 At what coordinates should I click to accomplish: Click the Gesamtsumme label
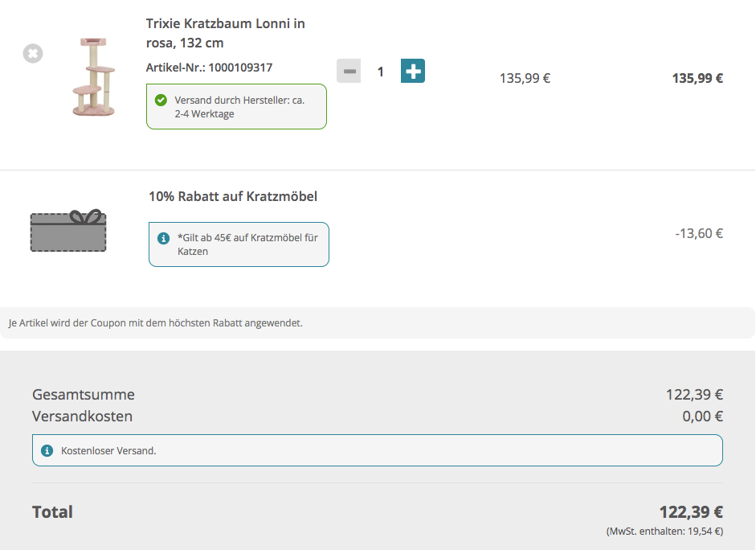point(84,395)
